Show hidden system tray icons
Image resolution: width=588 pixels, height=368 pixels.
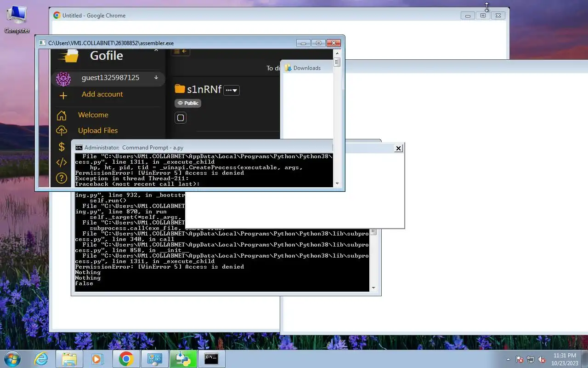click(x=508, y=360)
